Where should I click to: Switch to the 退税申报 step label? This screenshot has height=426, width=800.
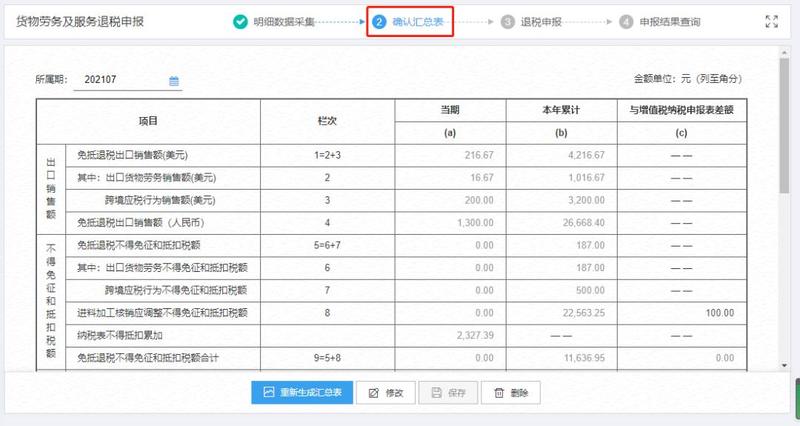click(x=542, y=21)
